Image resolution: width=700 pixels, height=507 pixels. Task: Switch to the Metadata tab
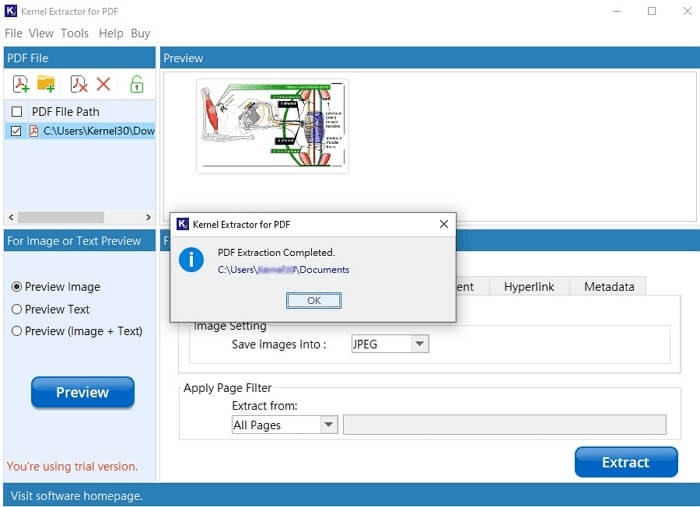tap(609, 287)
